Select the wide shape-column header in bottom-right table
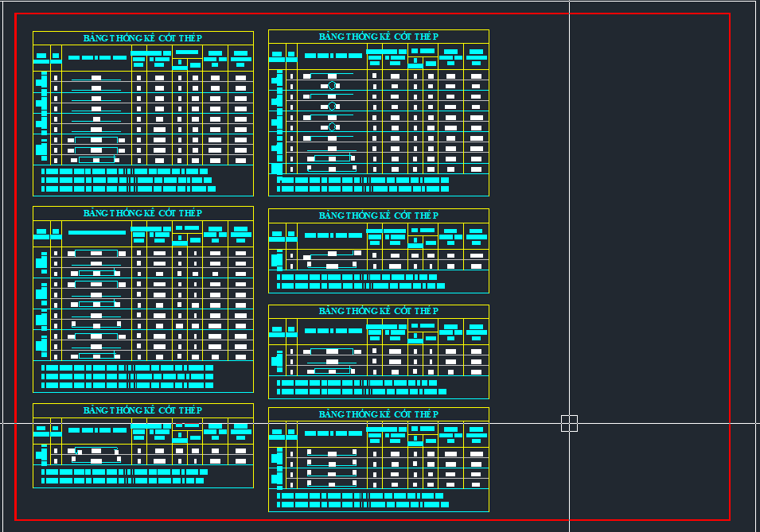The width and height of the screenshot is (760, 532). pos(333,433)
